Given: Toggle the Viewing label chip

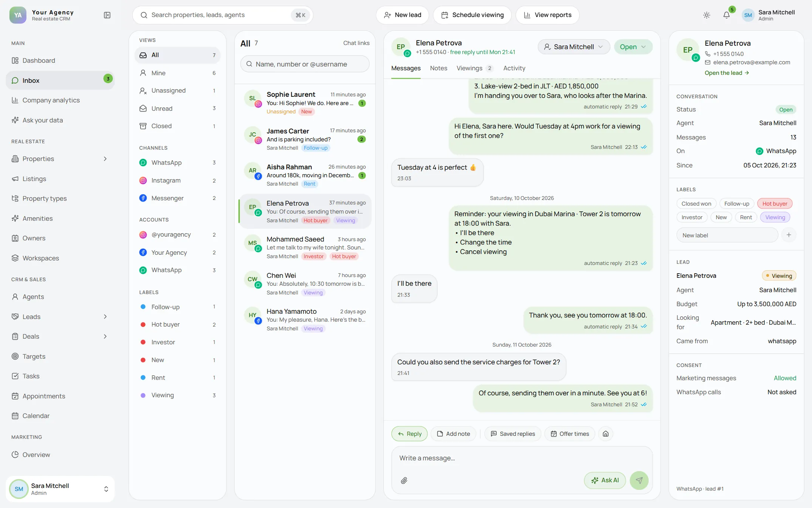Looking at the screenshot, I should point(775,217).
